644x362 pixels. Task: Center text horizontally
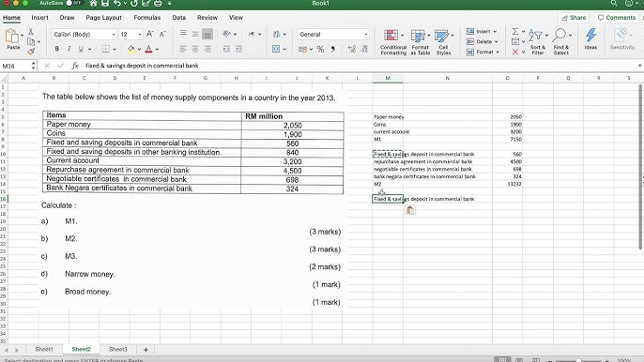pos(195,49)
